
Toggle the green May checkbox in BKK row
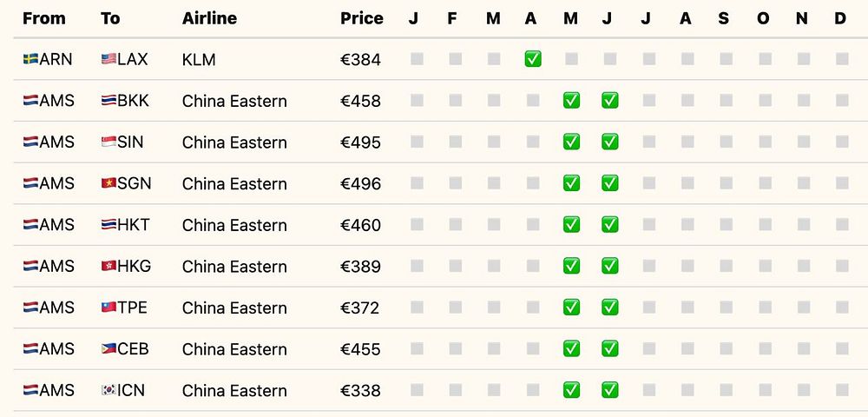tap(571, 100)
